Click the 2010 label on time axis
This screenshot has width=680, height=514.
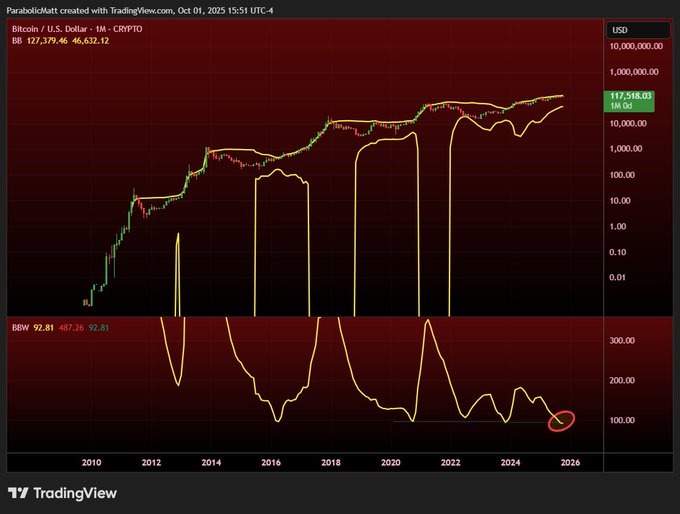tap(91, 463)
